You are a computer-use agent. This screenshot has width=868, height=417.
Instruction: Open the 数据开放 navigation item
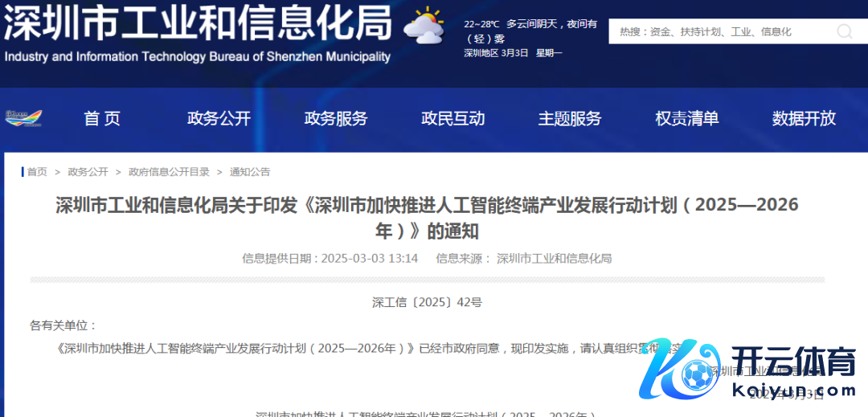(804, 119)
